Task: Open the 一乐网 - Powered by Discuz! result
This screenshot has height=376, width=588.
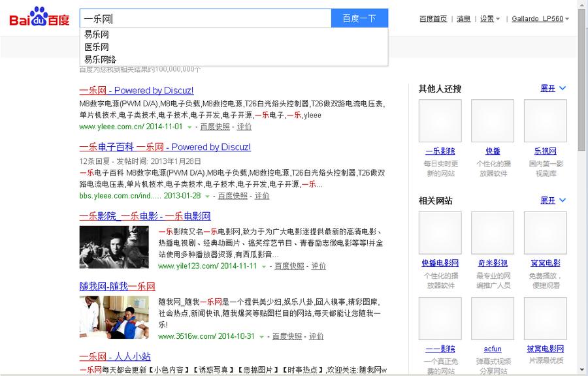Action: click(x=137, y=91)
